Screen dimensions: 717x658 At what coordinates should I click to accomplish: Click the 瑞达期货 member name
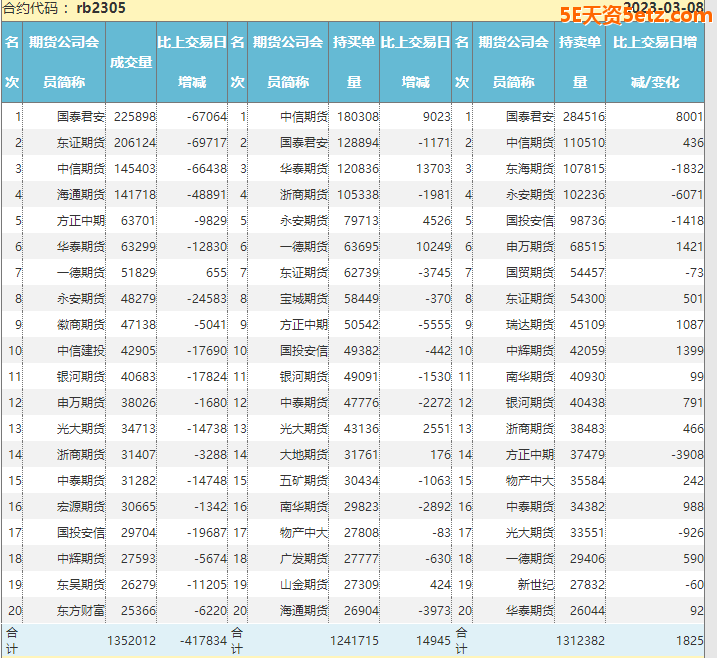(x=529, y=325)
